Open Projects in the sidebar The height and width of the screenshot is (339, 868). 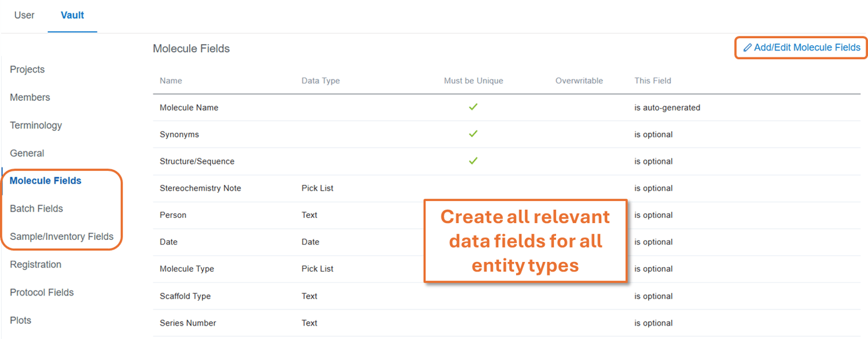[x=27, y=70]
